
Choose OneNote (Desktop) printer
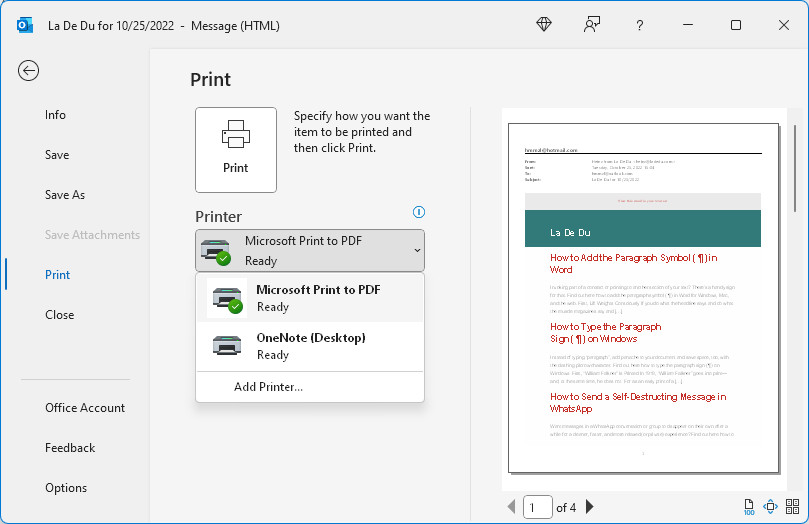[310, 346]
